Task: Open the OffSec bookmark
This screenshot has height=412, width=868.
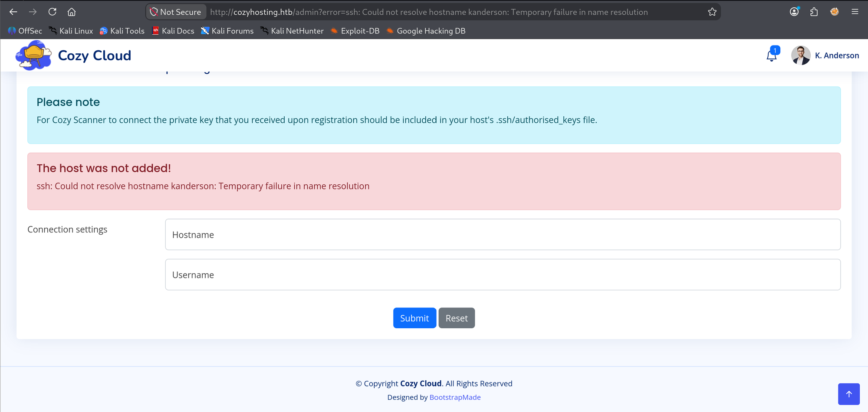Action: click(x=25, y=31)
